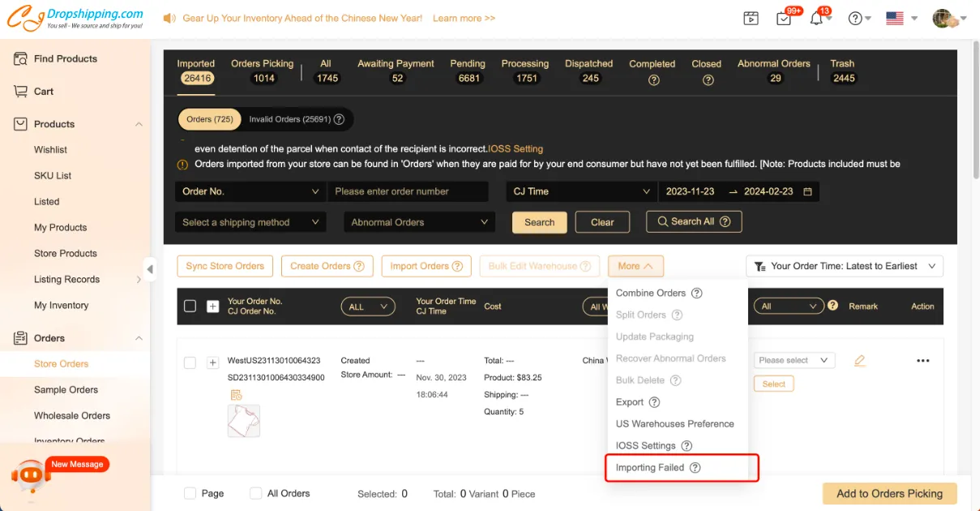Viewport: 980px width, 511px height.
Task: Tick the checkbox for order WestUS23113010064323
Action: (x=190, y=363)
